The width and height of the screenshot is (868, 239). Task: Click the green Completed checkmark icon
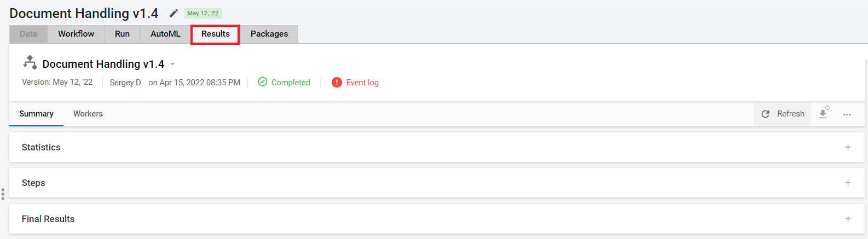(x=263, y=81)
